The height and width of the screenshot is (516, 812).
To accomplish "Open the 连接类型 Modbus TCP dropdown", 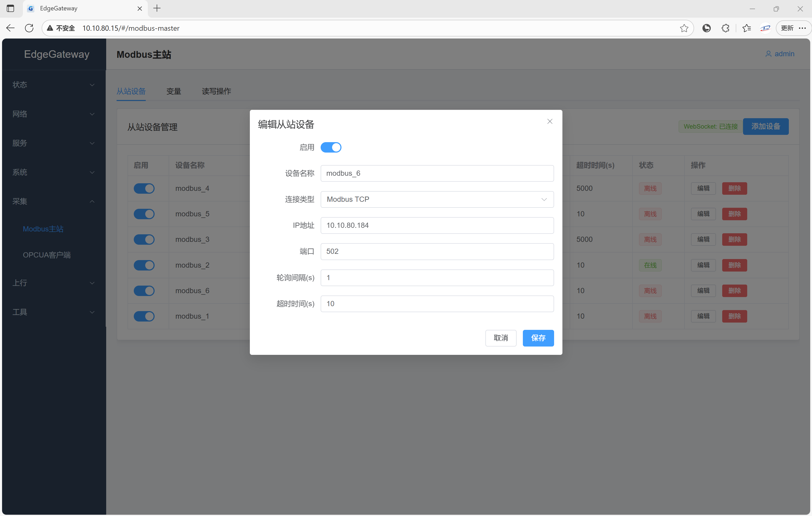I will [x=437, y=199].
